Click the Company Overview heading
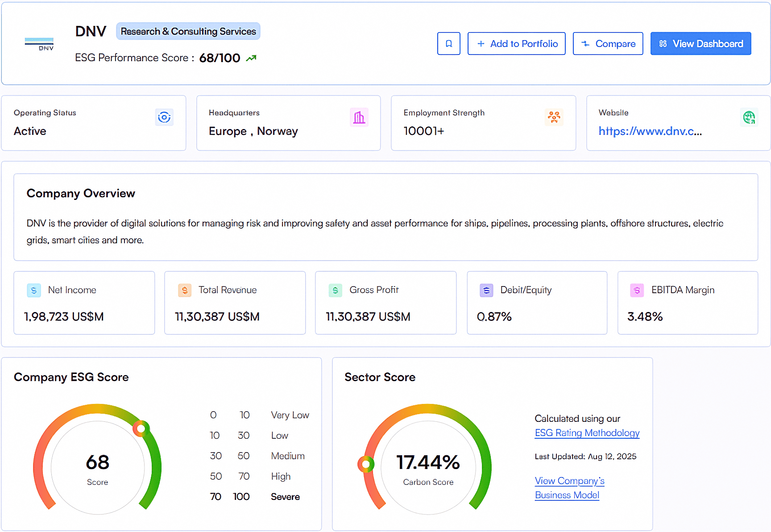771x532 pixels. click(81, 194)
